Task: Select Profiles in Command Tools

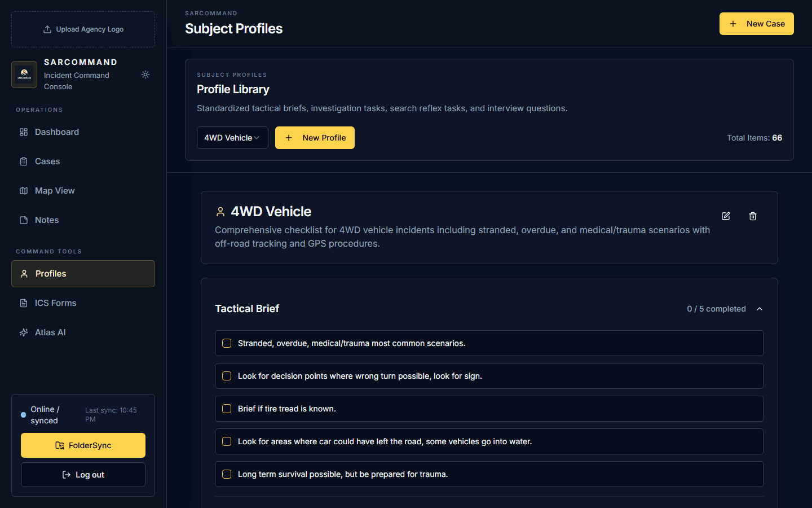Action: (x=83, y=274)
